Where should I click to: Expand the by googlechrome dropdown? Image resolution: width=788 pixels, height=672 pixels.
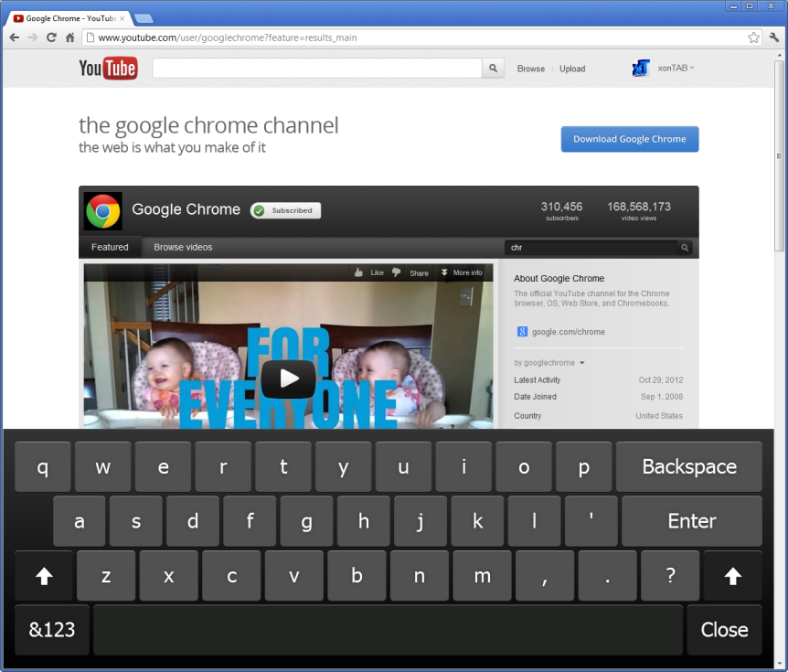(x=581, y=363)
